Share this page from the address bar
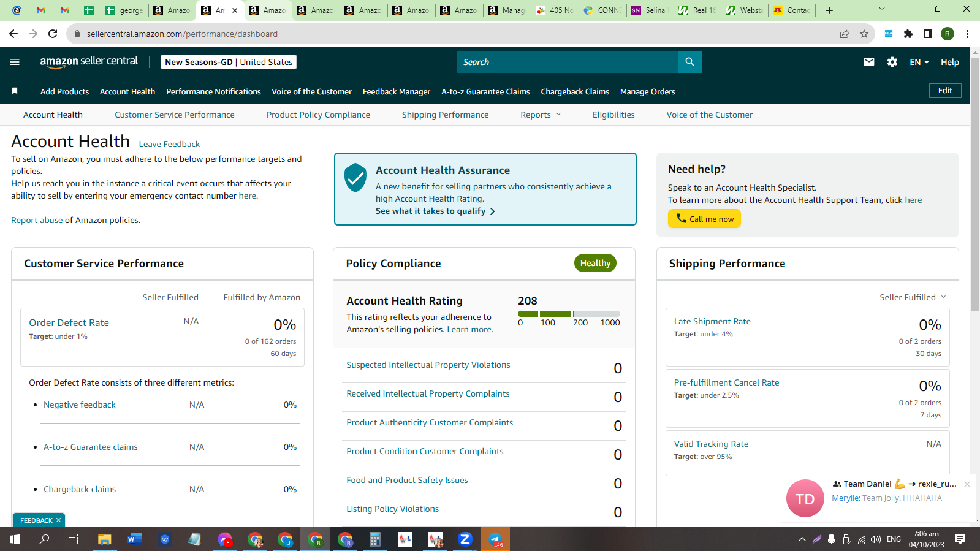This screenshot has height=551, width=980. [x=845, y=34]
